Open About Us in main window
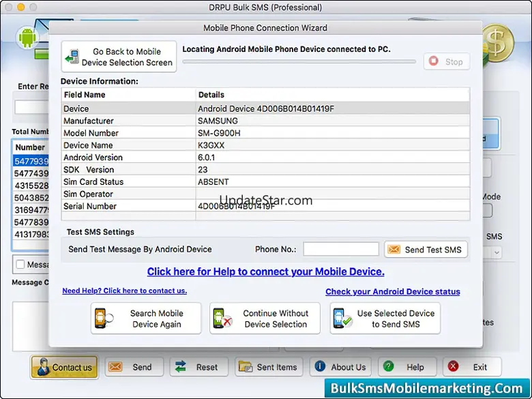Viewport: 532px width, 399px height. pos(340,367)
